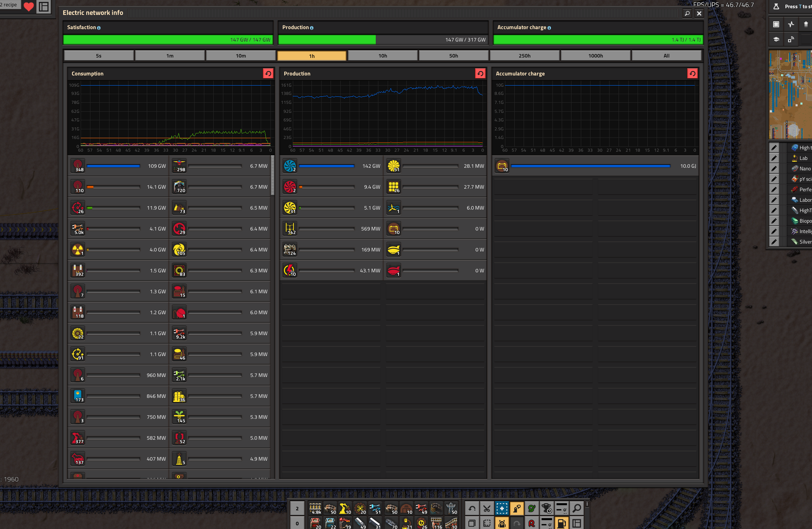Click the minimap thumbnail

point(790,95)
